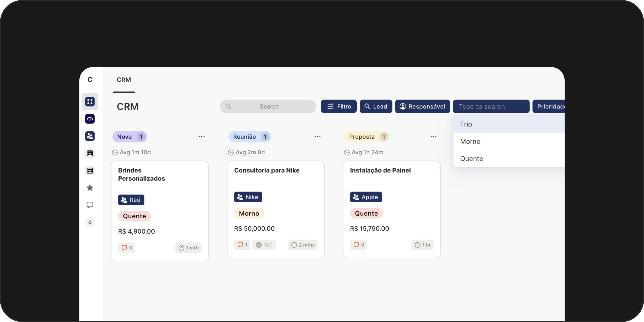644x322 pixels.
Task: Select the contacts icon in the sidebar
Action: point(90,136)
